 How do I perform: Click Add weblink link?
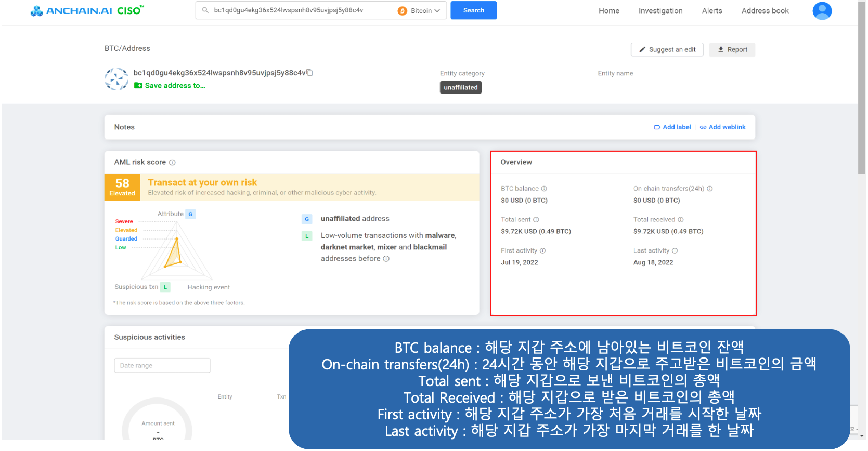(722, 127)
